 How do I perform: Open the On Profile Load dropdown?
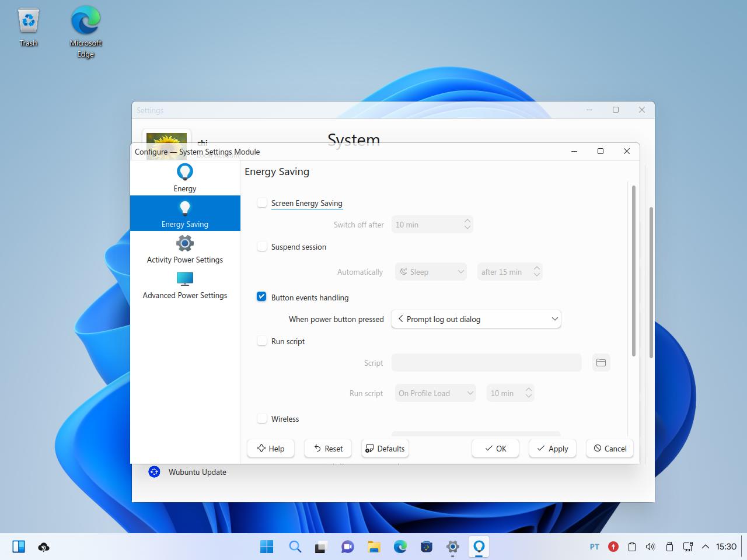coord(435,393)
